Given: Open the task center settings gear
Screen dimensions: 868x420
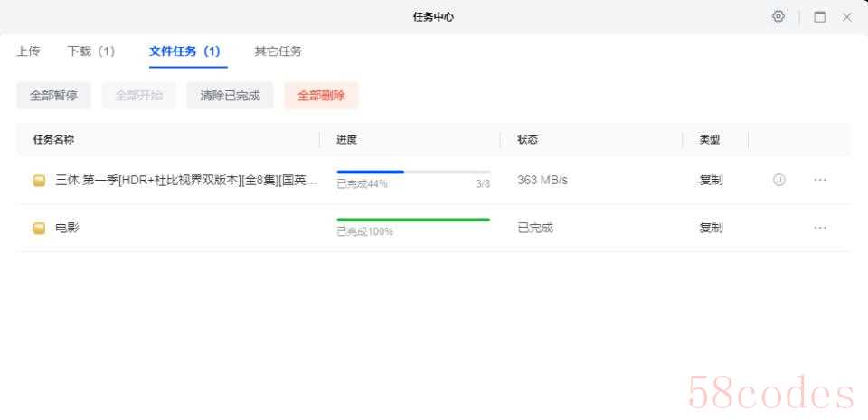Looking at the screenshot, I should click(x=778, y=16).
